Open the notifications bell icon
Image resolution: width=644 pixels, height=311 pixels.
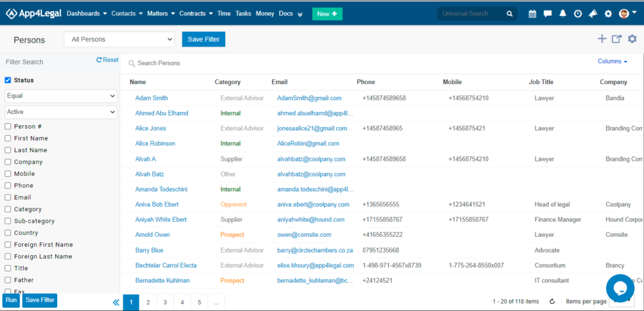pos(563,14)
